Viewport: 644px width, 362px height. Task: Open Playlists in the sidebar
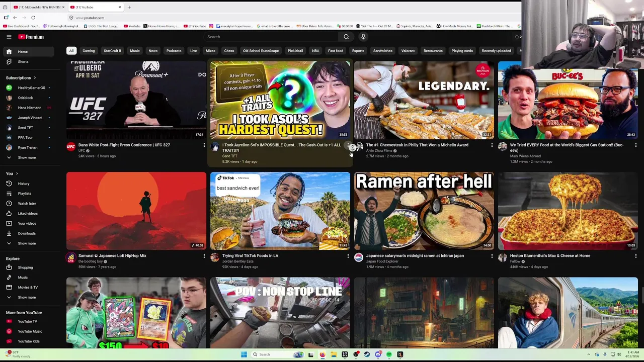click(28, 194)
